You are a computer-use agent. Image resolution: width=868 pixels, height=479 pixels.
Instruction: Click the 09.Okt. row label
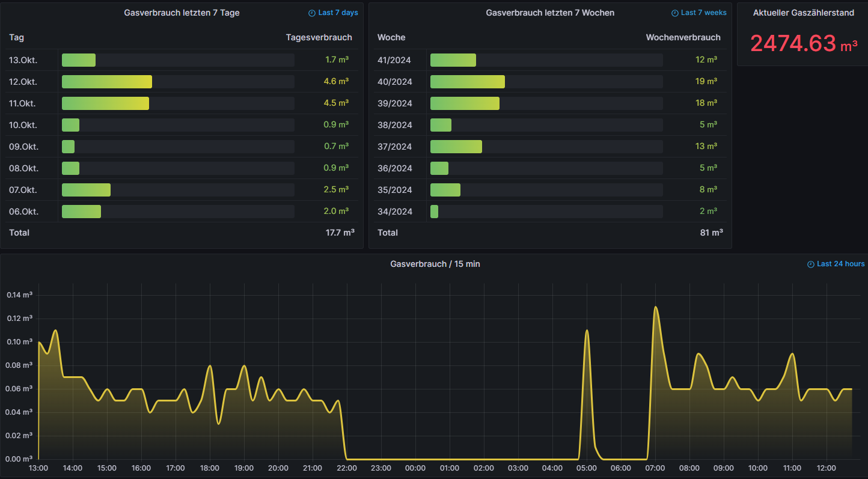(23, 147)
